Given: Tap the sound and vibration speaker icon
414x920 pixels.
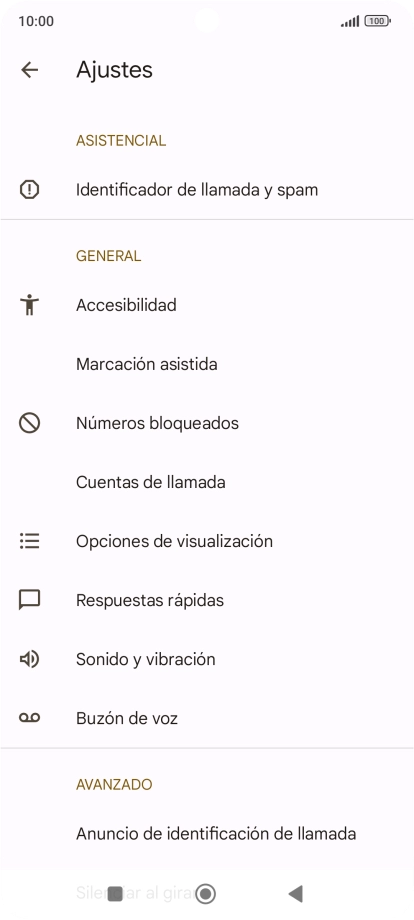Looking at the screenshot, I should (x=29, y=659).
